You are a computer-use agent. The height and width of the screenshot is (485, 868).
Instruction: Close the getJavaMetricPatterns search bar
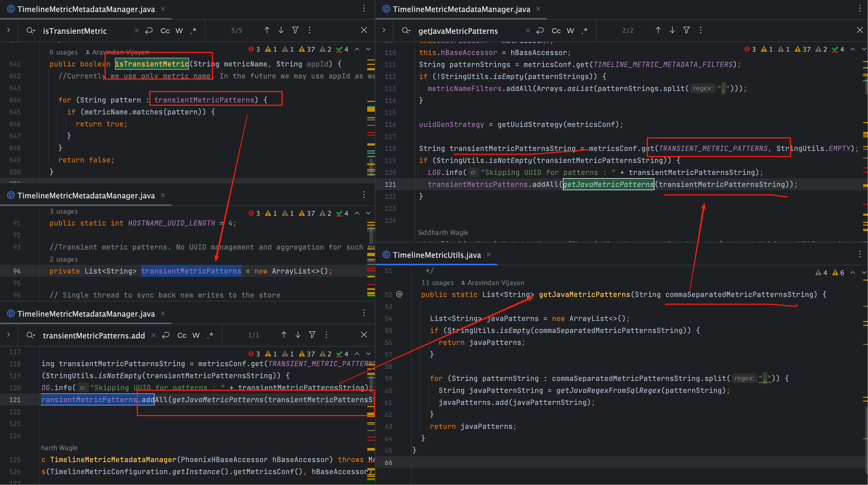click(x=860, y=30)
